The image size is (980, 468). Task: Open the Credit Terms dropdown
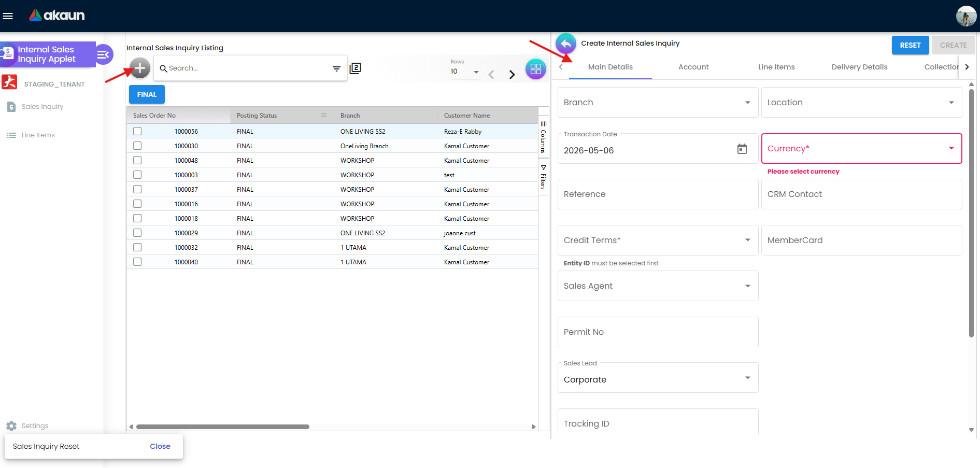point(658,240)
